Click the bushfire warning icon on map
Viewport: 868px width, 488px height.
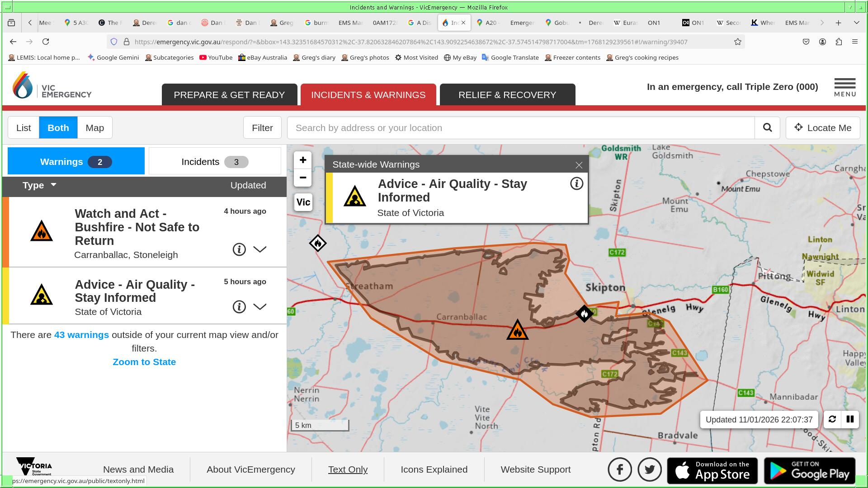coord(518,330)
